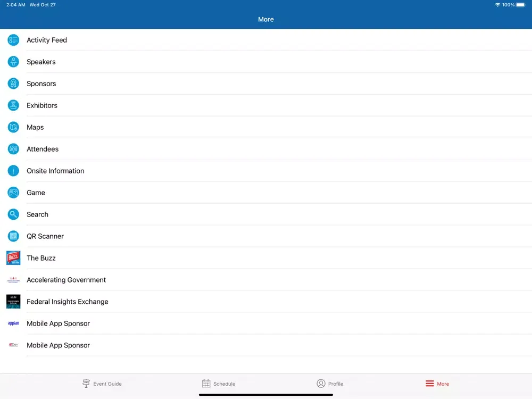The width and height of the screenshot is (532, 399).
Task: Open the "Search" entry
Action: click(x=266, y=214)
